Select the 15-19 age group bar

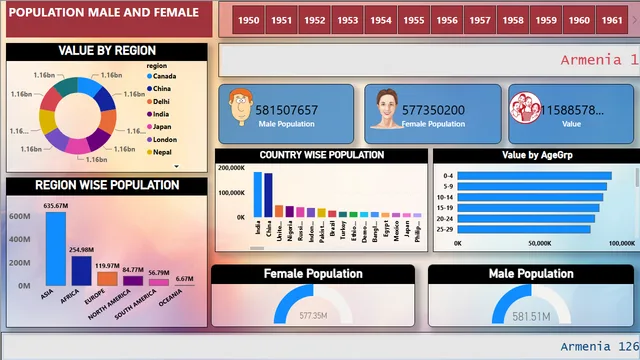(528, 208)
